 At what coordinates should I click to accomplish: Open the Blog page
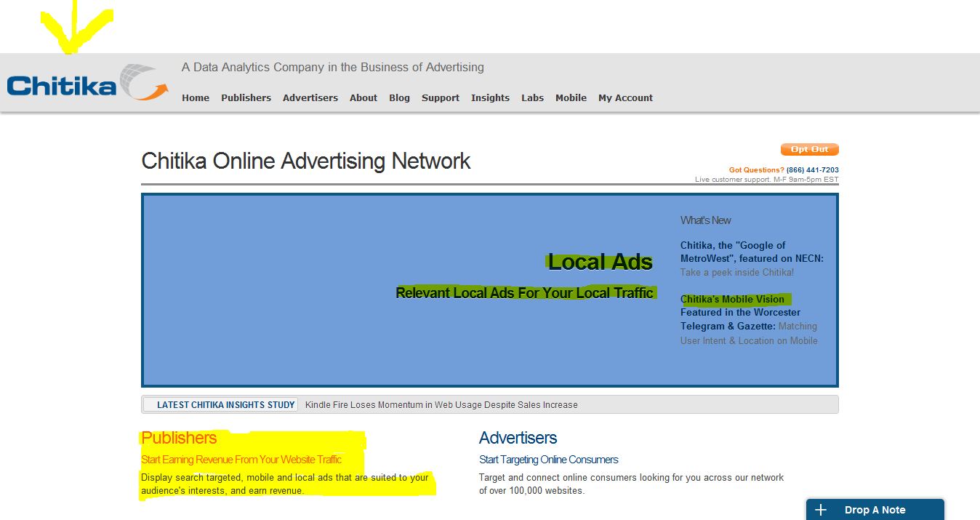pos(399,97)
